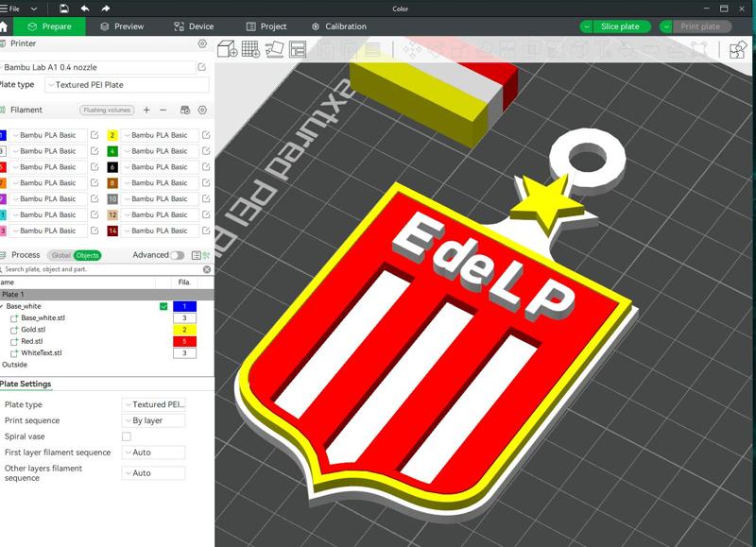Open the Filament settings gear icon
756x547 pixels.
[x=202, y=110]
